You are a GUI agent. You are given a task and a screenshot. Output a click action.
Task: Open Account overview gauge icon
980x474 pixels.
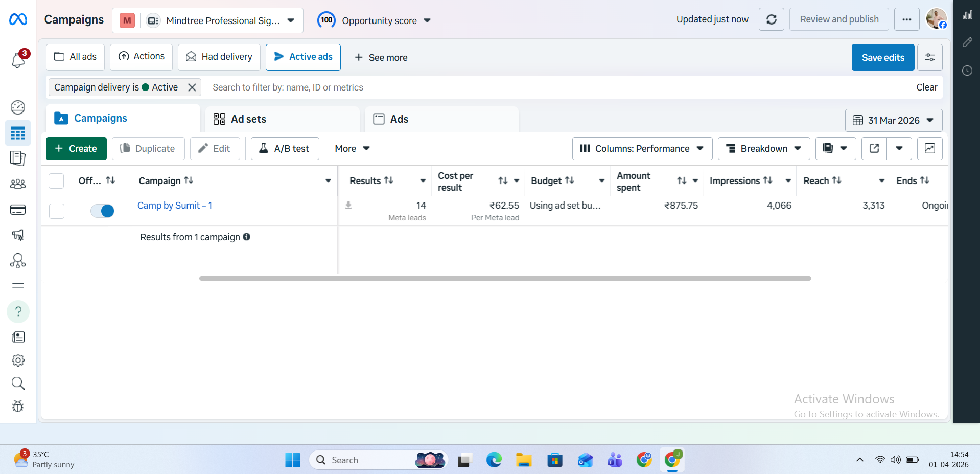coord(18,107)
